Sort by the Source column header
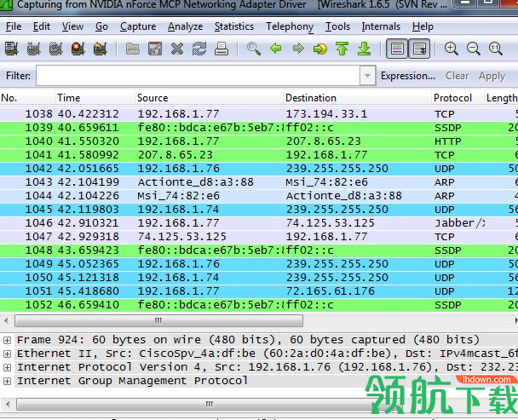 209,98
